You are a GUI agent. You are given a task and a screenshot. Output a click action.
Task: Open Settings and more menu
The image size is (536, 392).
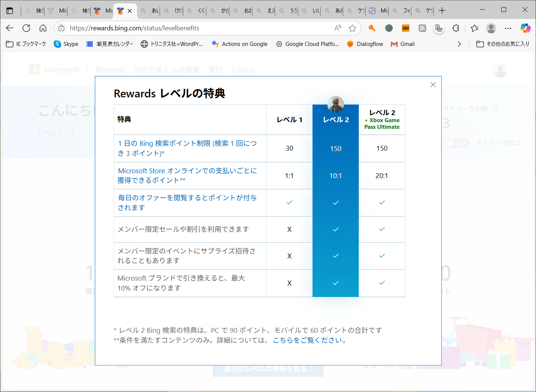click(508, 28)
